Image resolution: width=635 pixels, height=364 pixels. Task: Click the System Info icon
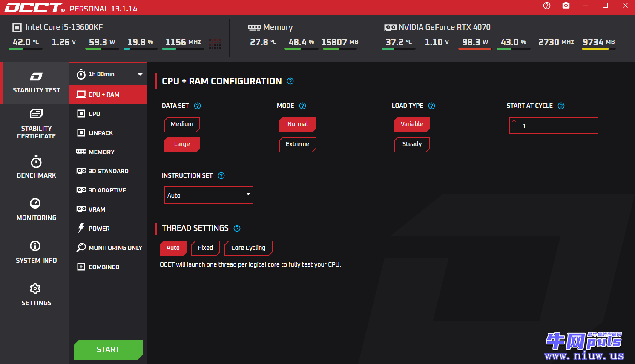pyautogui.click(x=35, y=246)
